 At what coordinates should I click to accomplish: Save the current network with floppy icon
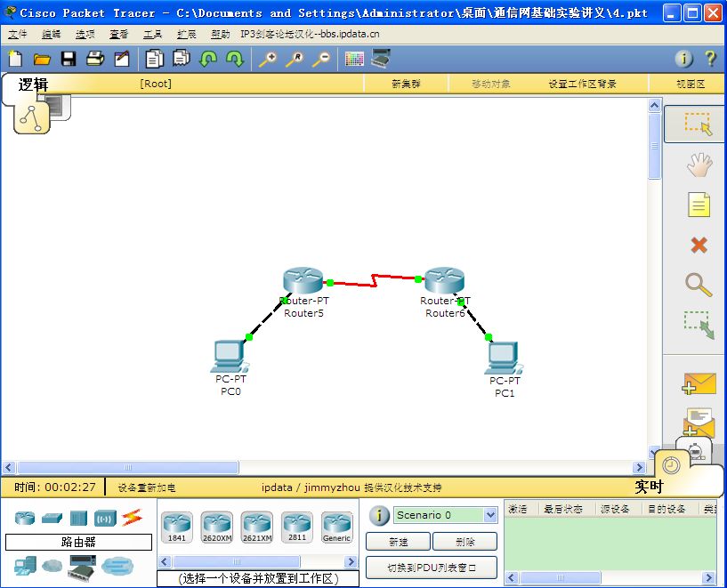click(69, 59)
